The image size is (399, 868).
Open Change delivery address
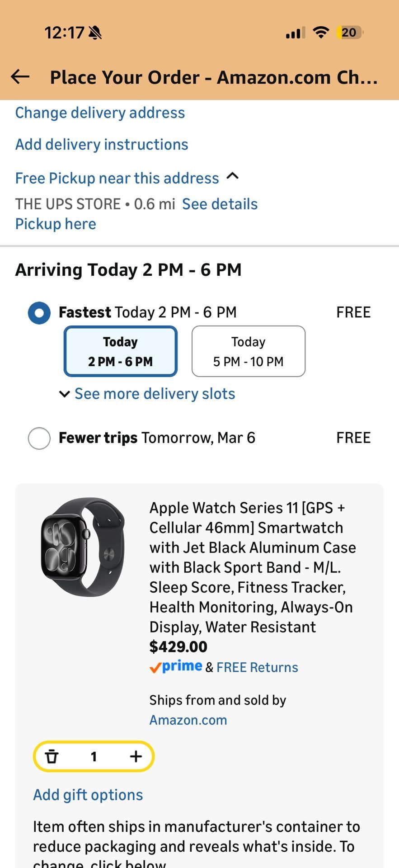[x=100, y=113]
